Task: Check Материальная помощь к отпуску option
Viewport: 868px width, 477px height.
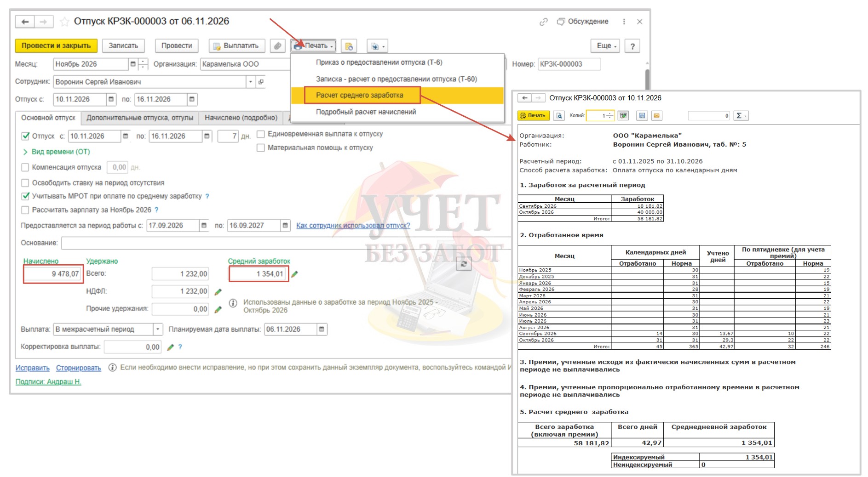Action: (261, 148)
